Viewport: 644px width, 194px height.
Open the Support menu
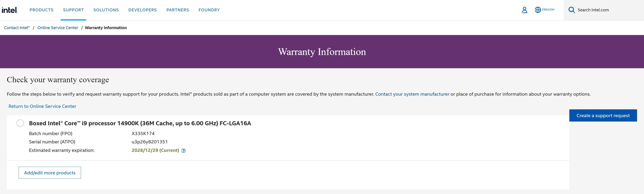point(73,10)
